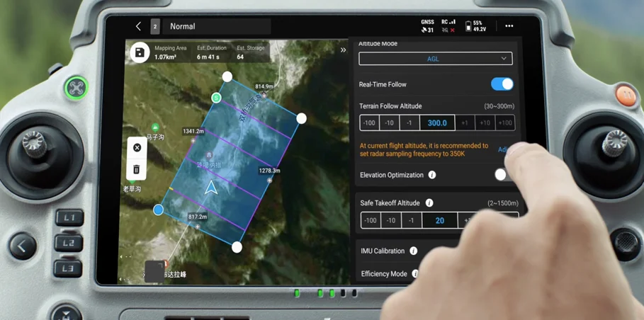This screenshot has width=644, height=320.
Task: Open the AGL altitude mode dropdown
Action: [435, 59]
